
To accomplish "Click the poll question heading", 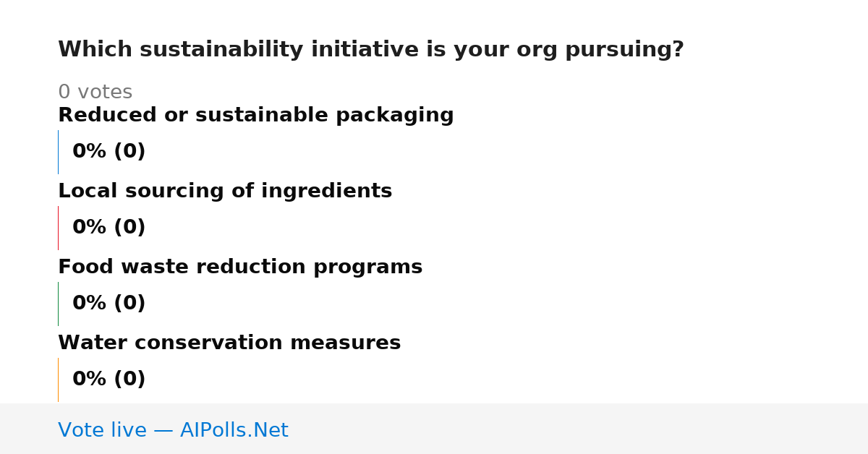I will (370, 50).
